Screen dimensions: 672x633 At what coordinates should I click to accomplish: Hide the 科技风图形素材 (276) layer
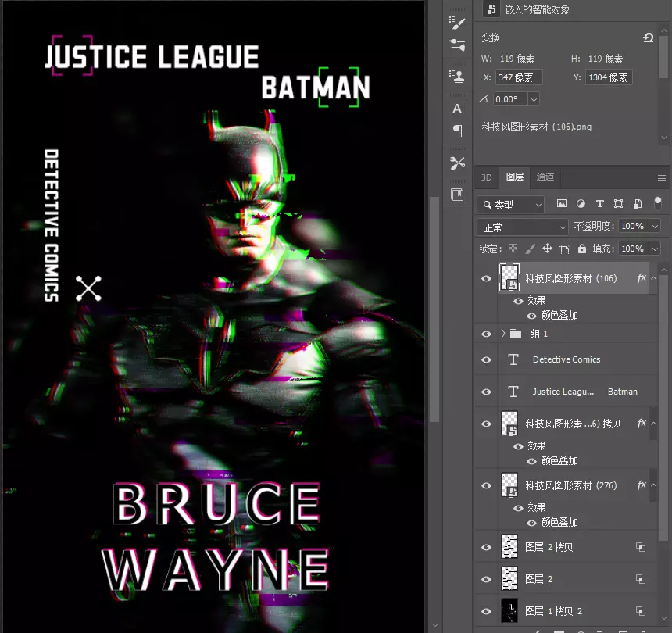(x=486, y=485)
